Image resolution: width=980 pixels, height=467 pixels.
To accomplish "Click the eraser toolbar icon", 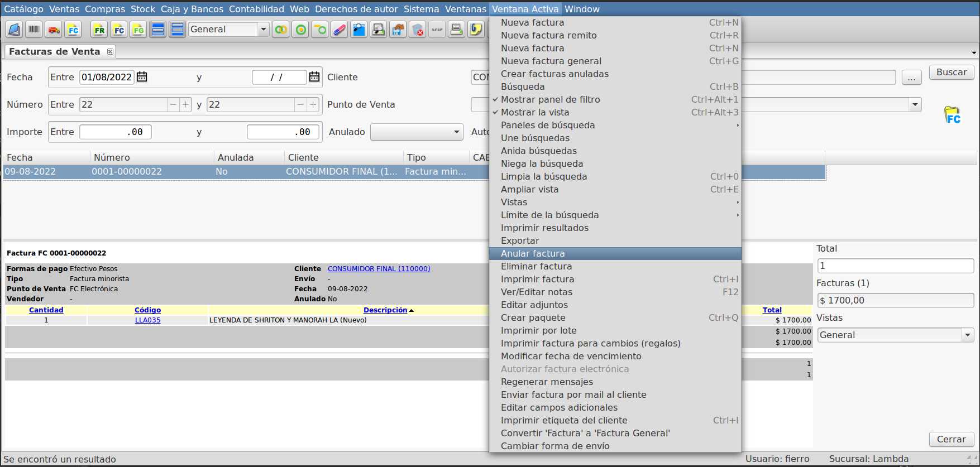I will point(340,30).
